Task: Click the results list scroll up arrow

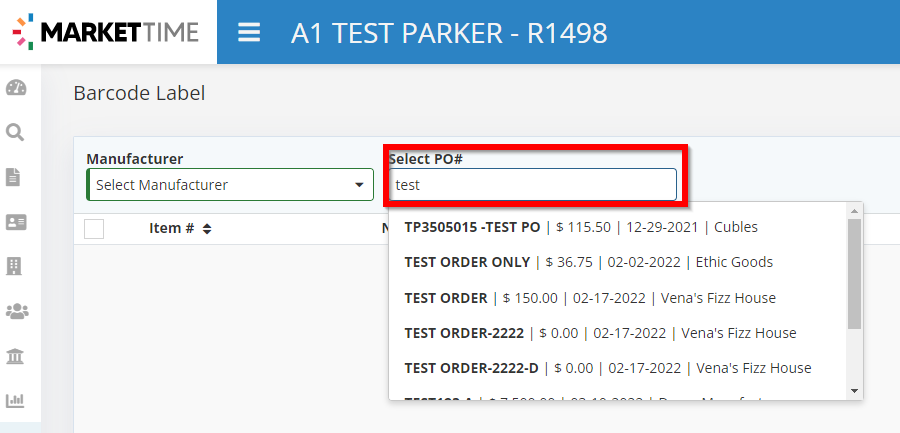Action: click(854, 210)
